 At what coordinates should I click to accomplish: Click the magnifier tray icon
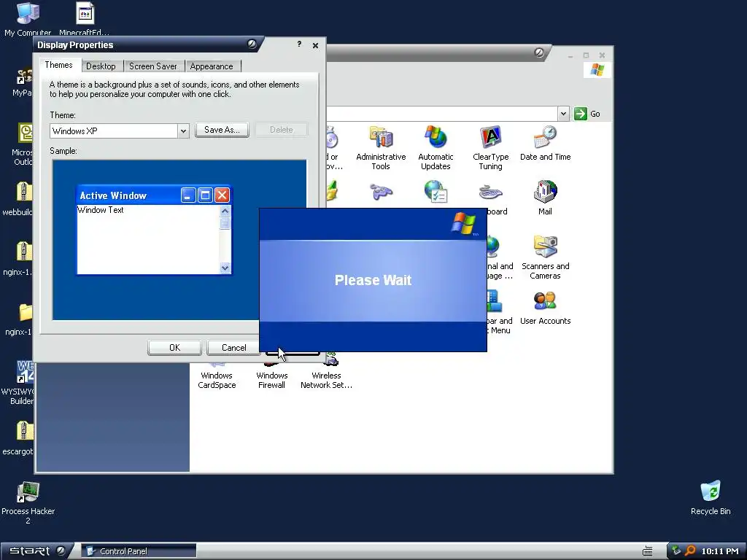pos(690,551)
